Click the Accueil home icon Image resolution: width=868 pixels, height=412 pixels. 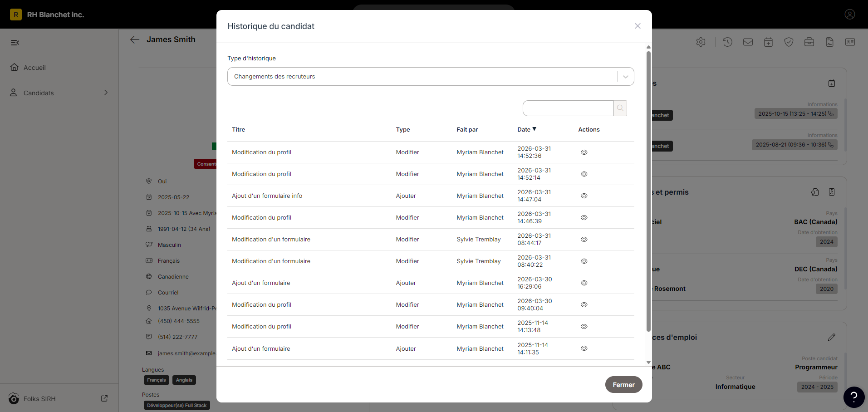[x=14, y=67]
